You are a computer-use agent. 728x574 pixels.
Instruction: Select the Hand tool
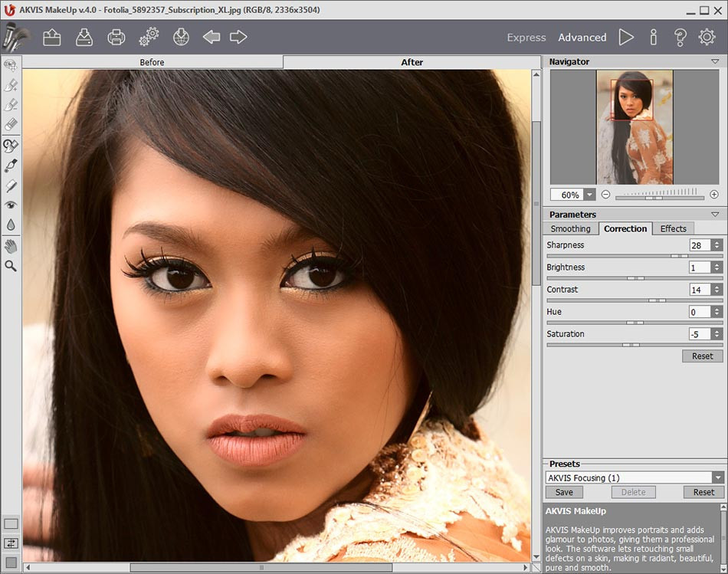point(11,246)
